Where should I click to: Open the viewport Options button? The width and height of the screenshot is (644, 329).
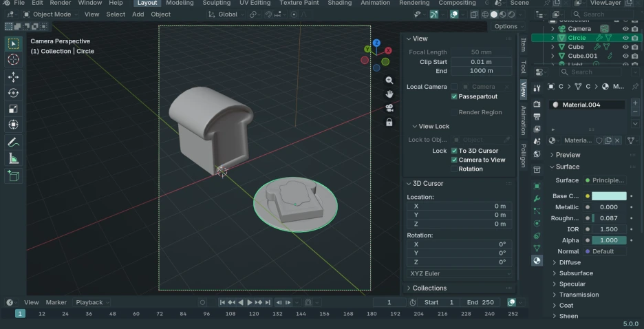coord(508,26)
